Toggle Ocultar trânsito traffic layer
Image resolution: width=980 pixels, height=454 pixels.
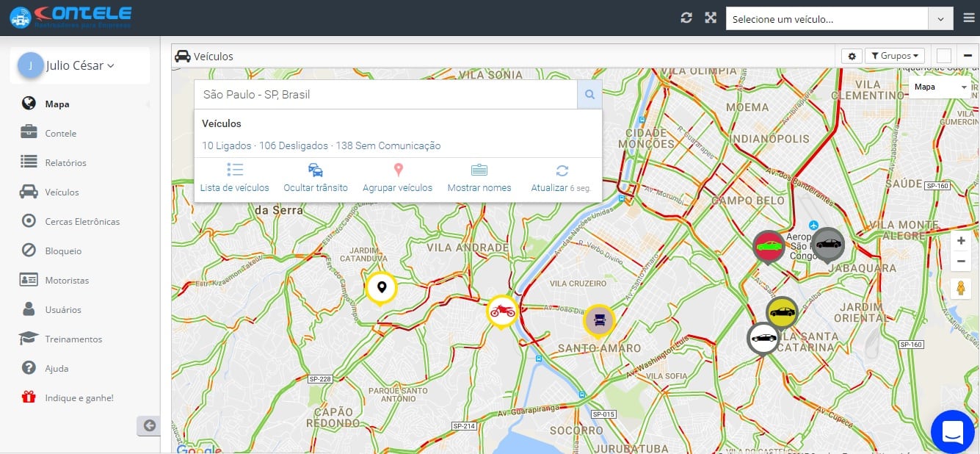(x=316, y=178)
